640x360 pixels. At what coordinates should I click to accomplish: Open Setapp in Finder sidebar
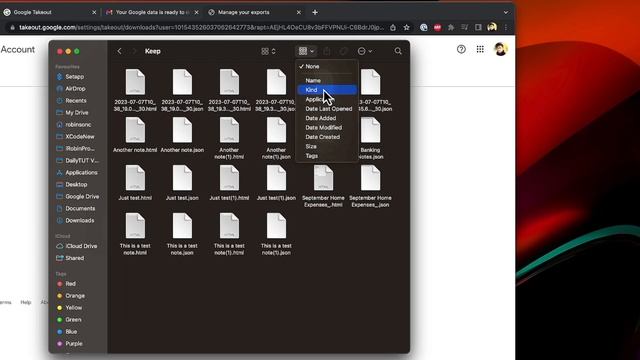(75, 76)
